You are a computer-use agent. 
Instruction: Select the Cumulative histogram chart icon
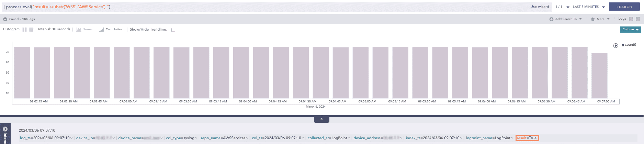[x=102, y=30]
